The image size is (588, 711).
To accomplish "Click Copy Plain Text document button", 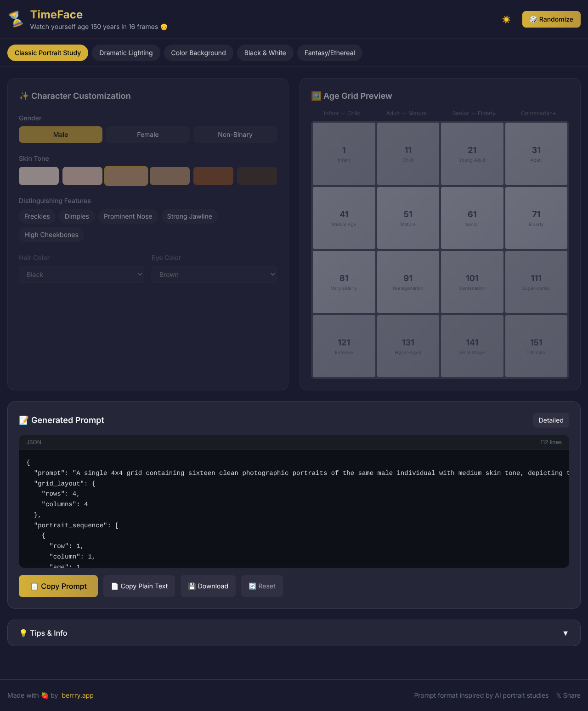I will tap(139, 586).
